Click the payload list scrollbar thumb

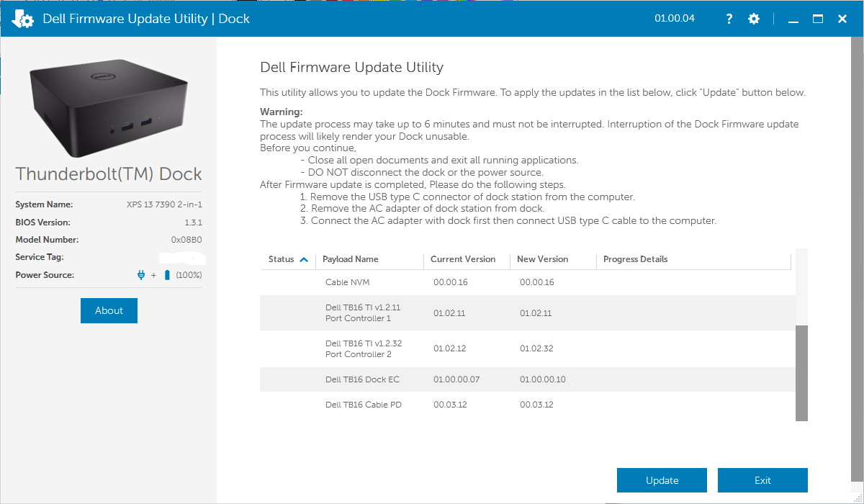pyautogui.click(x=801, y=373)
